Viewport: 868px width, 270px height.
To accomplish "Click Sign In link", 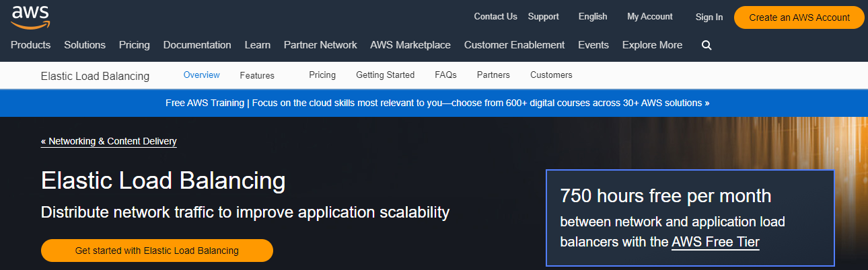I will tap(709, 17).
